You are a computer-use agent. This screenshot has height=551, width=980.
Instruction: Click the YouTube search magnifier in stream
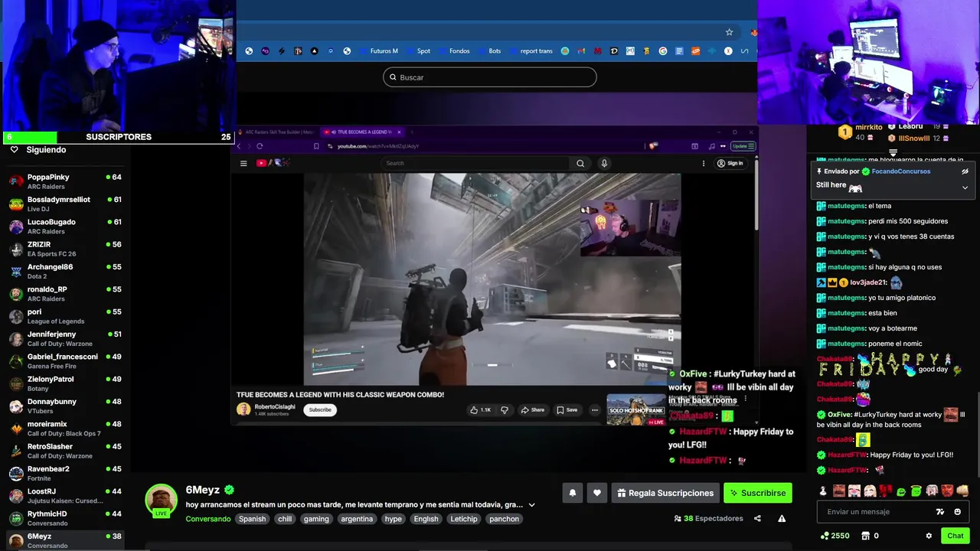(580, 163)
